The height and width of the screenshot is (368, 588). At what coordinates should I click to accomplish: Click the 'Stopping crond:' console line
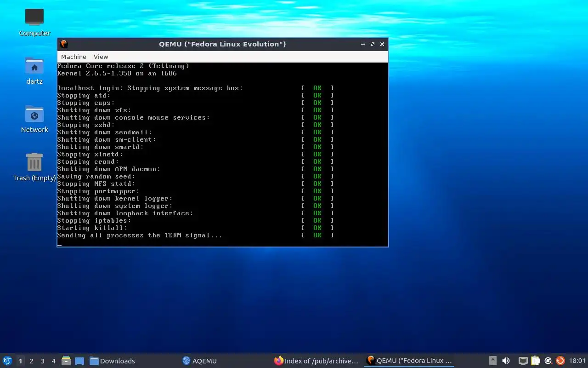coord(88,161)
